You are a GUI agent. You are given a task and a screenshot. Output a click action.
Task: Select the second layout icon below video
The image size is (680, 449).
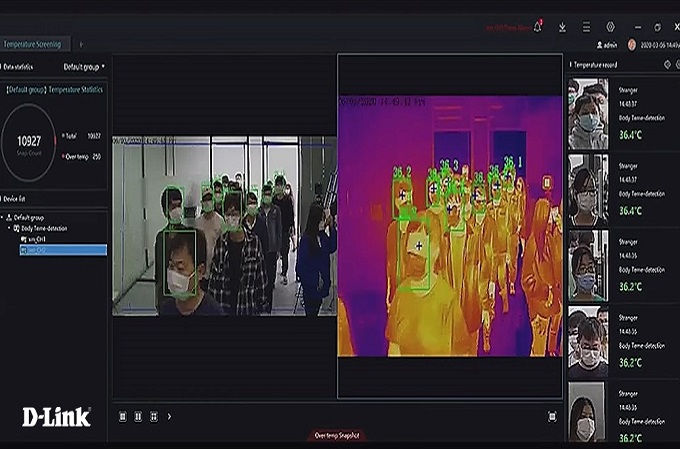coord(138,416)
